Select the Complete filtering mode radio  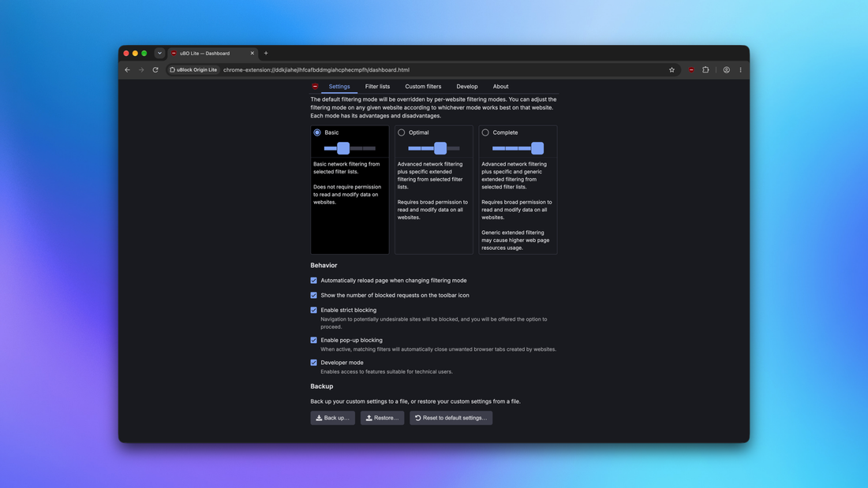[485, 132]
